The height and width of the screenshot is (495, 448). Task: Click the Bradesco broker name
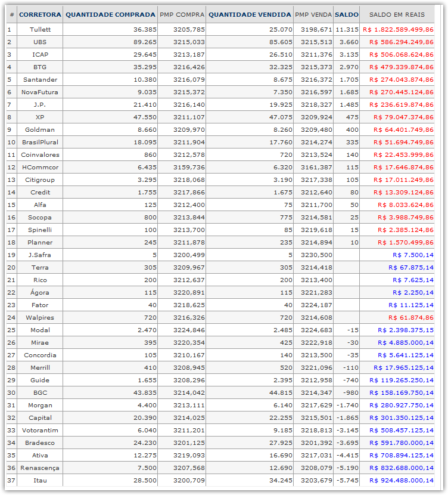[x=40, y=443]
